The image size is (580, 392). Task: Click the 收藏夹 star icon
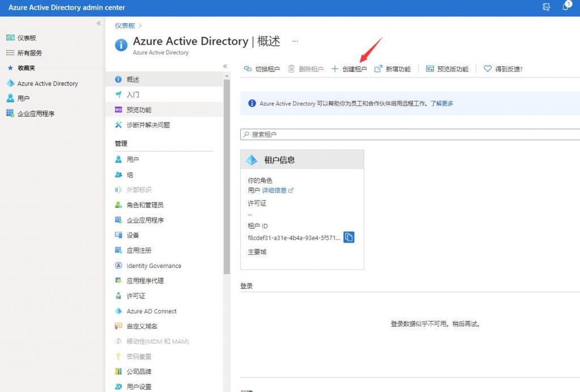tap(10, 67)
